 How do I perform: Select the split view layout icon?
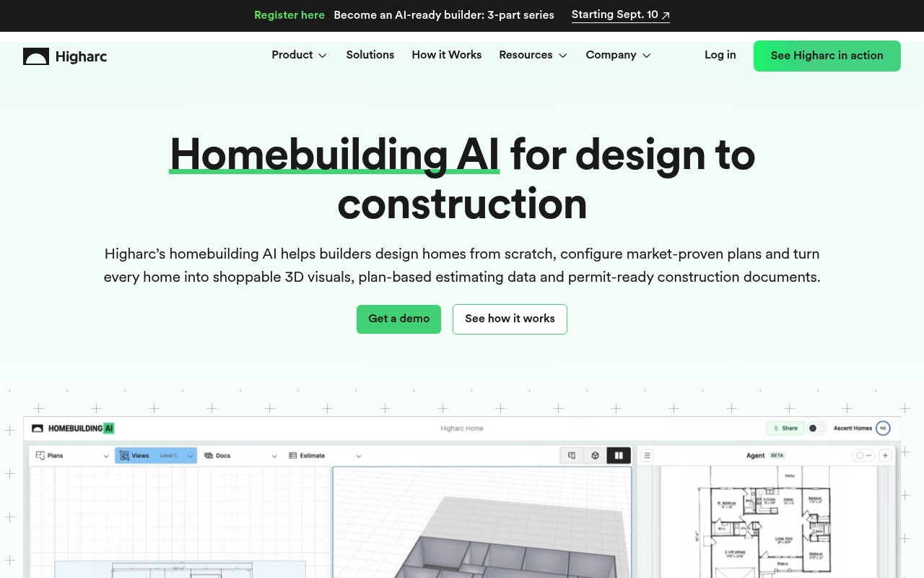(619, 455)
